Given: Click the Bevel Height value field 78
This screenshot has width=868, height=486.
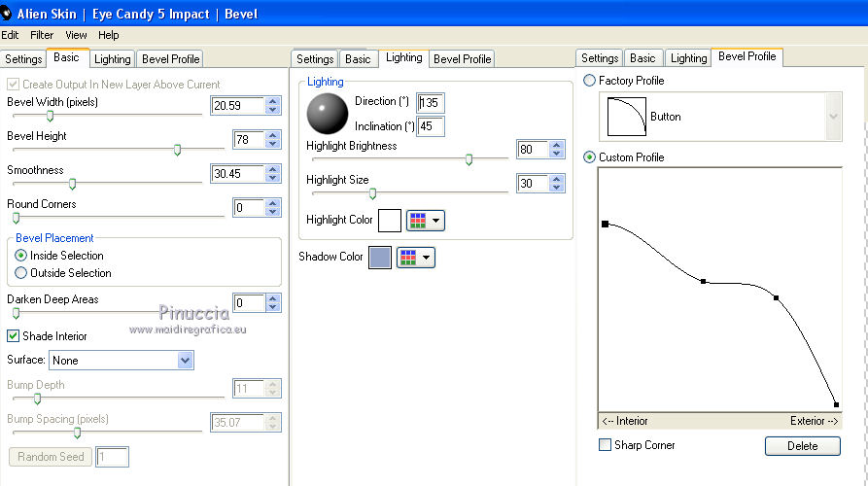Looking at the screenshot, I should point(248,140).
